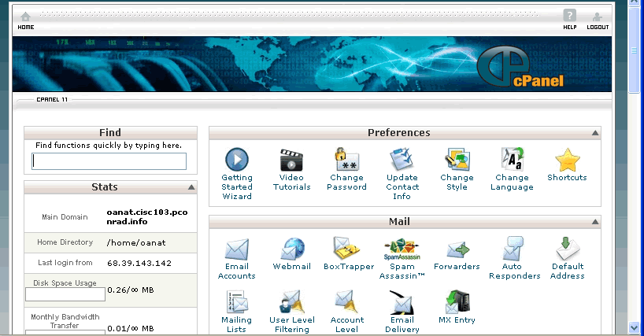Click the browser scrollbar up arrow

click(634, 2)
